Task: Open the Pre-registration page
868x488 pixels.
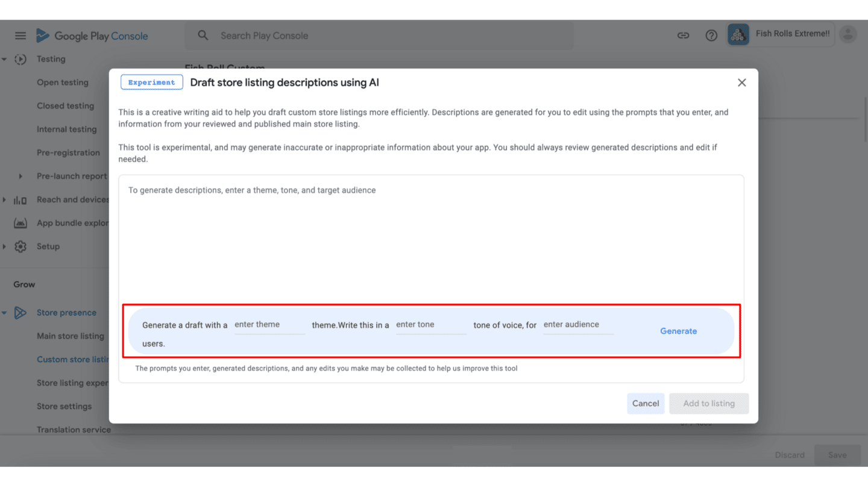Action: pyautogui.click(x=69, y=153)
